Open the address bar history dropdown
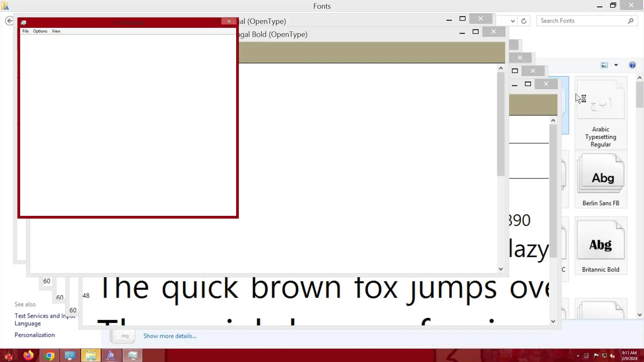 pos(513,21)
